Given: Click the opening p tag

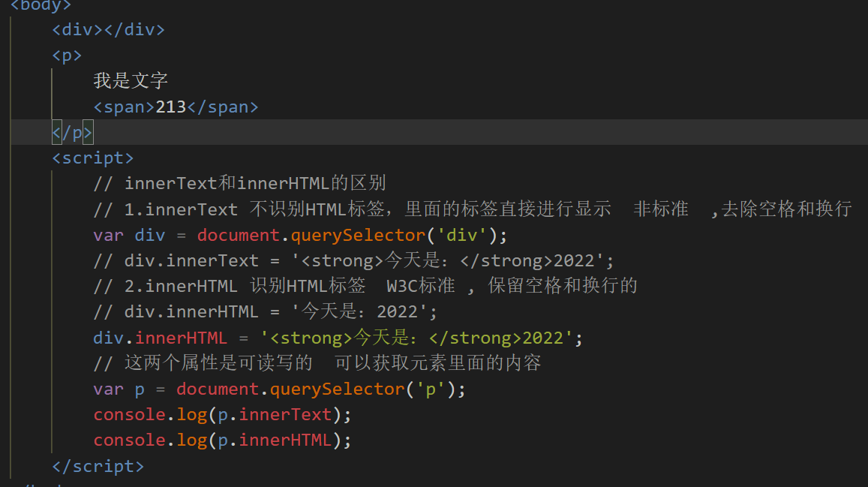Looking at the screenshot, I should point(67,56).
